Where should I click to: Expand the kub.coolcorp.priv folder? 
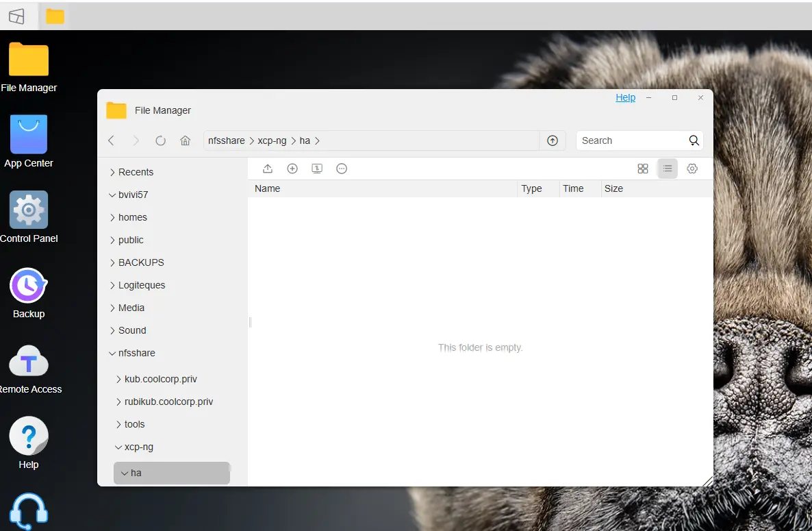click(x=118, y=380)
